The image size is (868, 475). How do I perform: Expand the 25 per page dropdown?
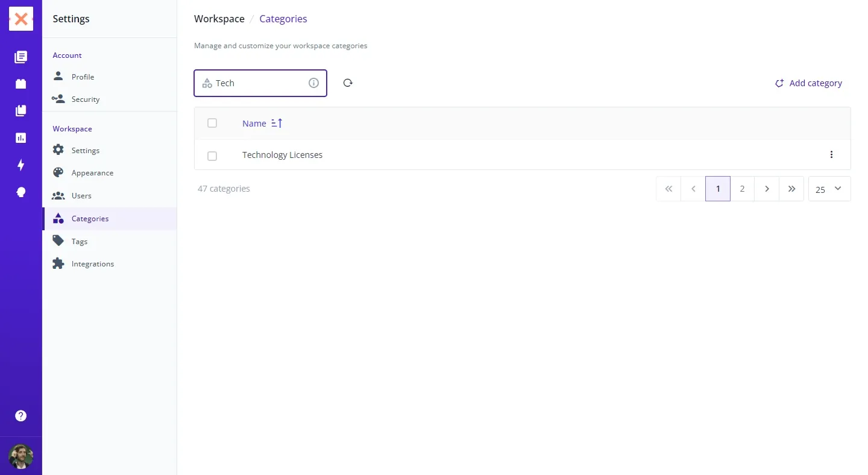coord(829,189)
